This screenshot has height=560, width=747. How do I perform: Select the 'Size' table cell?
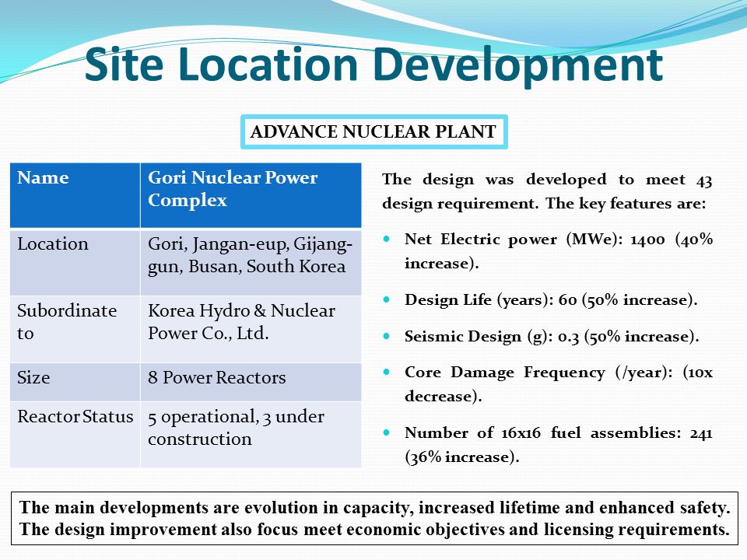tap(75, 382)
